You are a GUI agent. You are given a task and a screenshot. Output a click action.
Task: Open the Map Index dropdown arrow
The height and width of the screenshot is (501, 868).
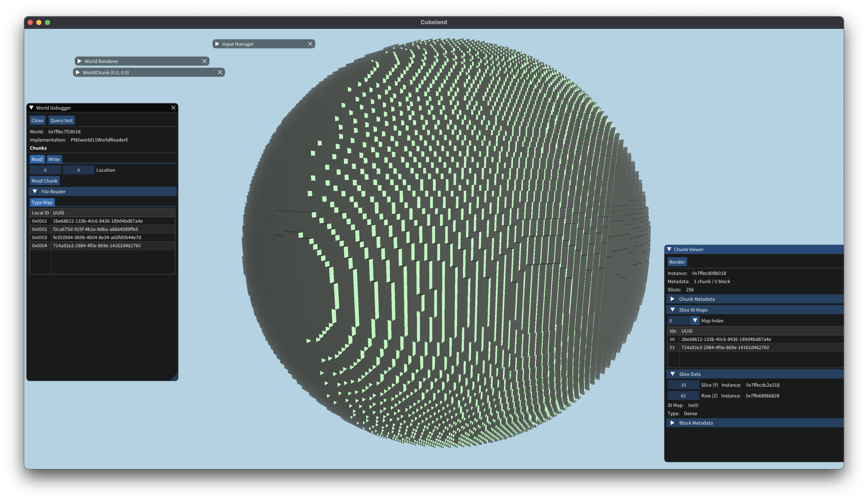[x=695, y=320]
